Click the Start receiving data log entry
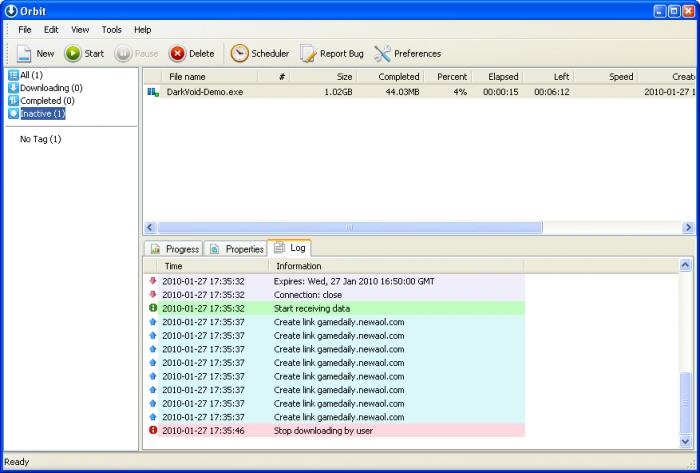Image resolution: width=700 pixels, height=473 pixels. coord(342,308)
